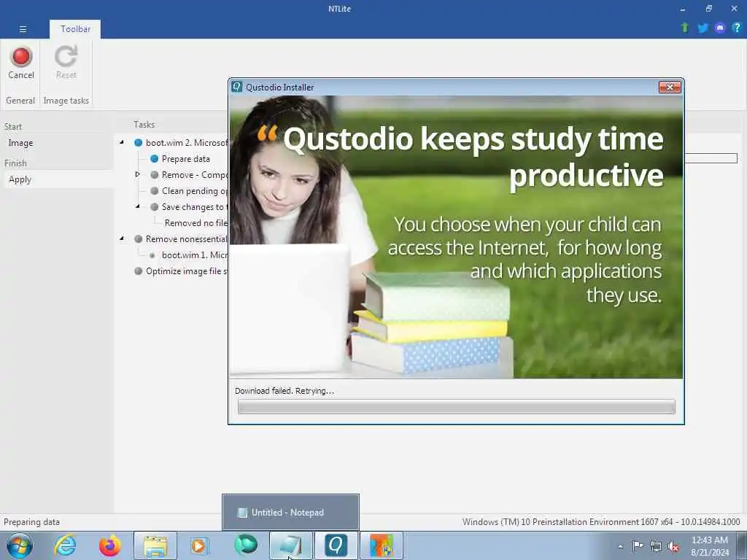Click the Download failed. Retrying status text
This screenshot has height=560, width=747.
pos(285,391)
